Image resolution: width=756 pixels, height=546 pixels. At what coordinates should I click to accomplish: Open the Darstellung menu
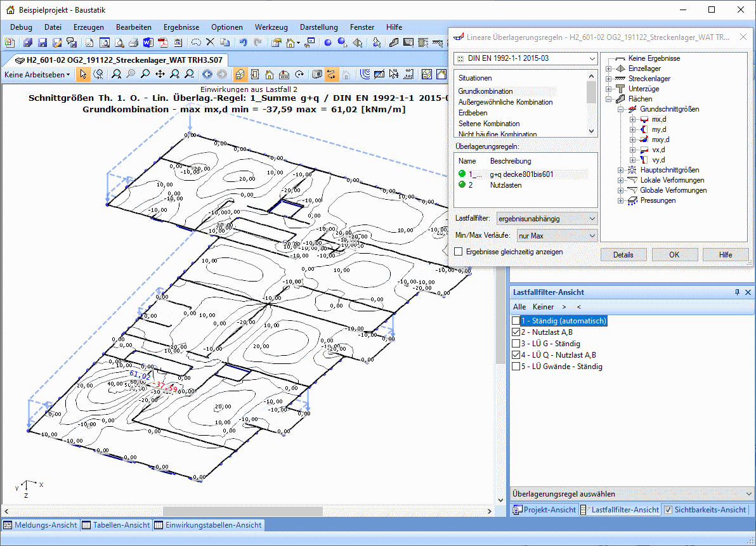pyautogui.click(x=318, y=27)
